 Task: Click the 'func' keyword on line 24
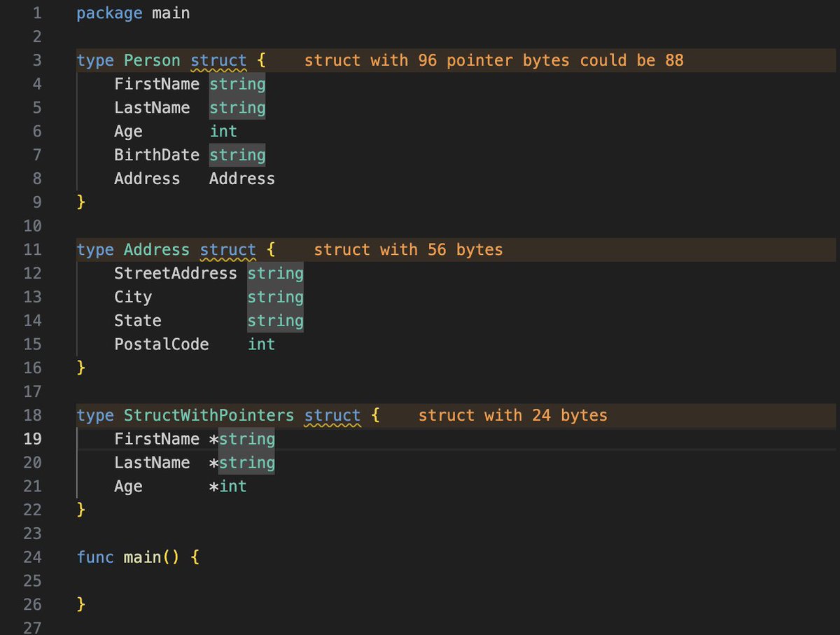tap(95, 558)
